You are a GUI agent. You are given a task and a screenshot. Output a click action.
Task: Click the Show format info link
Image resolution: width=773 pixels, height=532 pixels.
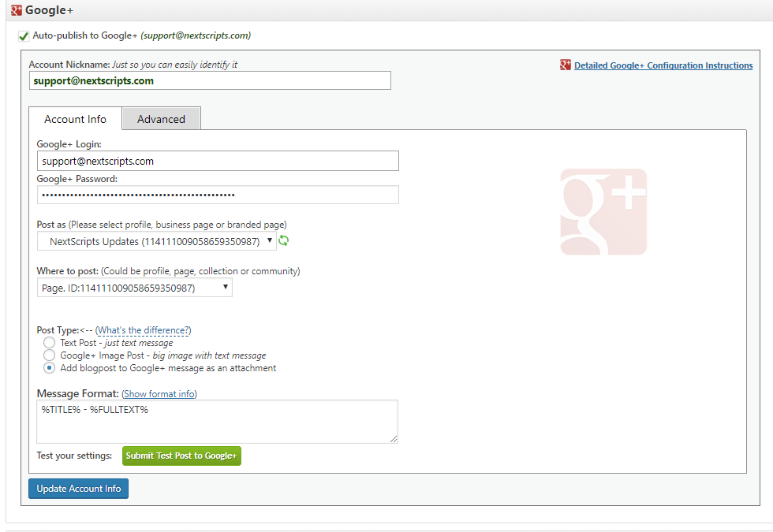[x=159, y=394]
